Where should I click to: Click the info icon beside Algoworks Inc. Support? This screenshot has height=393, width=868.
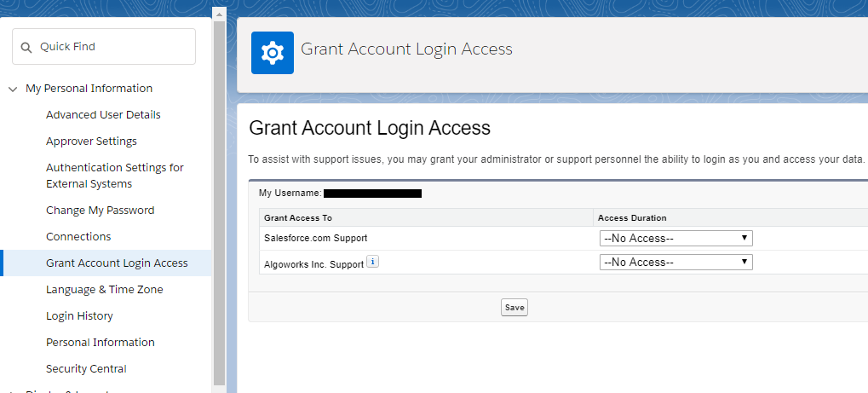point(372,263)
